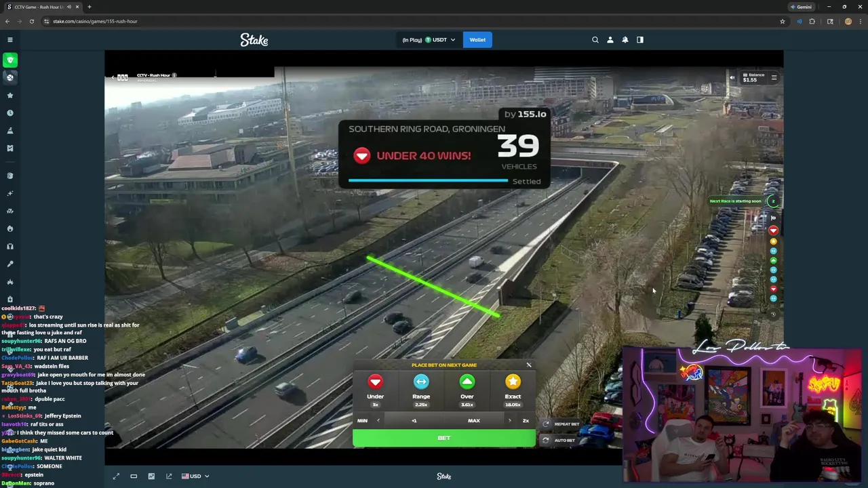Open Recent clock icon in sidebar
Viewport: 868px width, 488px height.
pyautogui.click(x=10, y=113)
